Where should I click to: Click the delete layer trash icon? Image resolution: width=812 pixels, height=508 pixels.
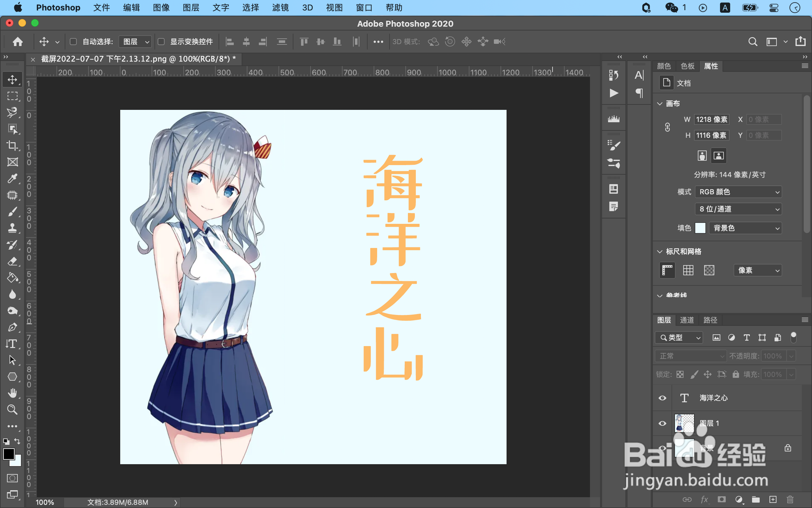790,500
